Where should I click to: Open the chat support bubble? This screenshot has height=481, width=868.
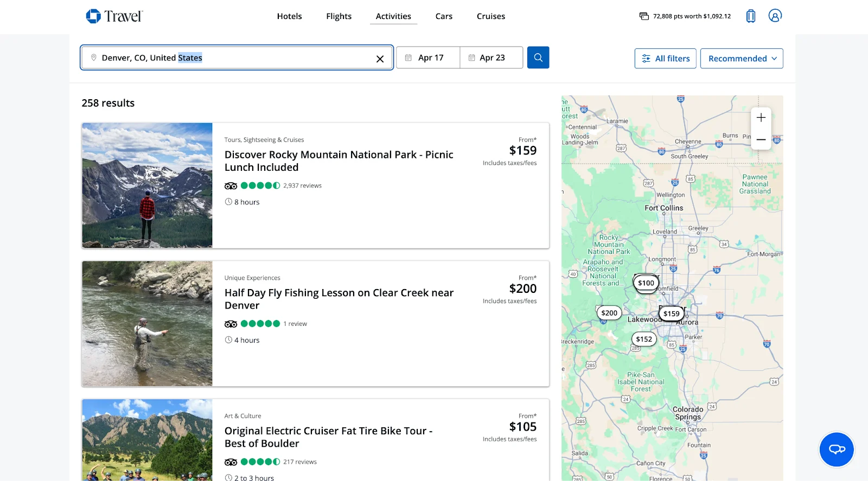pos(837,449)
